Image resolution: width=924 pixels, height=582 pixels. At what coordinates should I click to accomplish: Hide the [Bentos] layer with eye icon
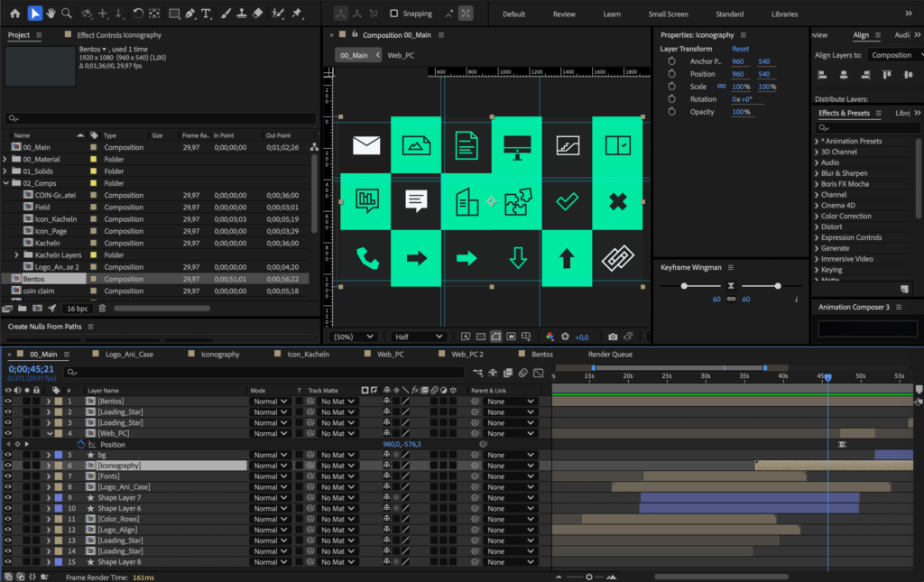click(7, 401)
